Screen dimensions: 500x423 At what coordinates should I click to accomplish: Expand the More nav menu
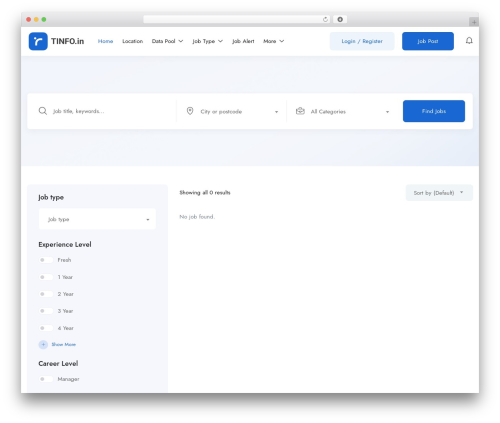(x=273, y=41)
